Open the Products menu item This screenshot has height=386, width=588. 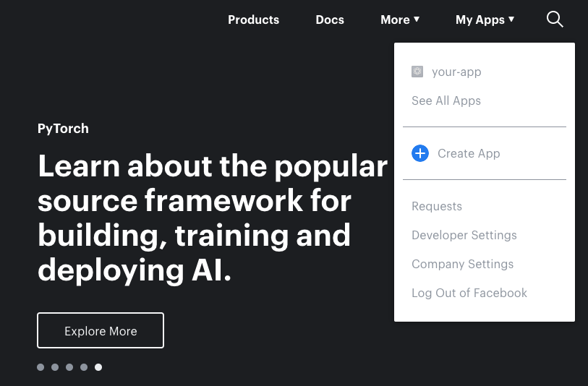253,20
